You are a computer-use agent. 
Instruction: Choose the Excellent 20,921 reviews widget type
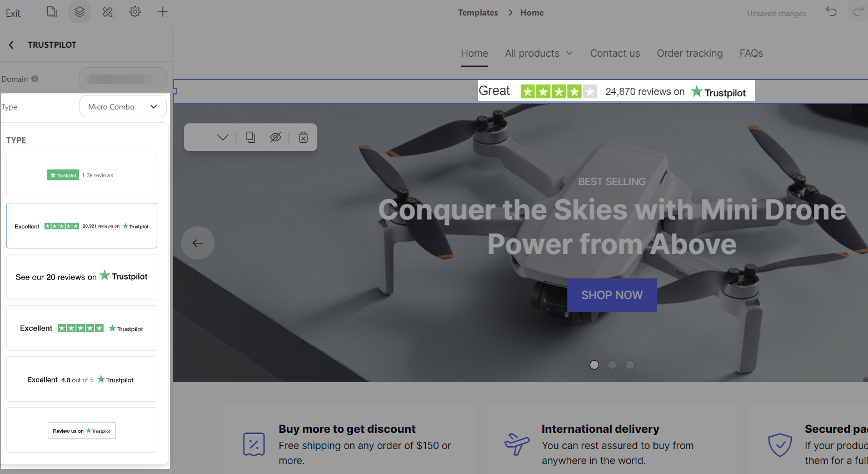pyautogui.click(x=82, y=226)
